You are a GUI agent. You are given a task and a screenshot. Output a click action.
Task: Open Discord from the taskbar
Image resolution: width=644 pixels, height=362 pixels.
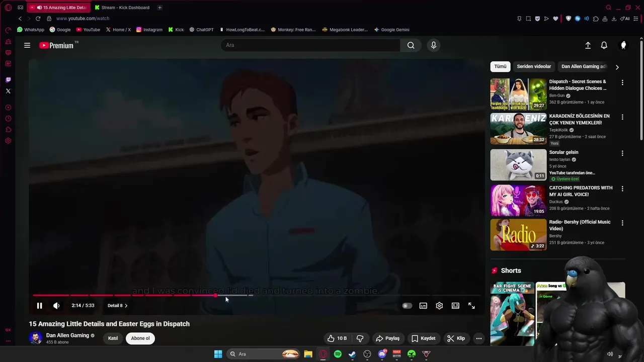pos(382,354)
